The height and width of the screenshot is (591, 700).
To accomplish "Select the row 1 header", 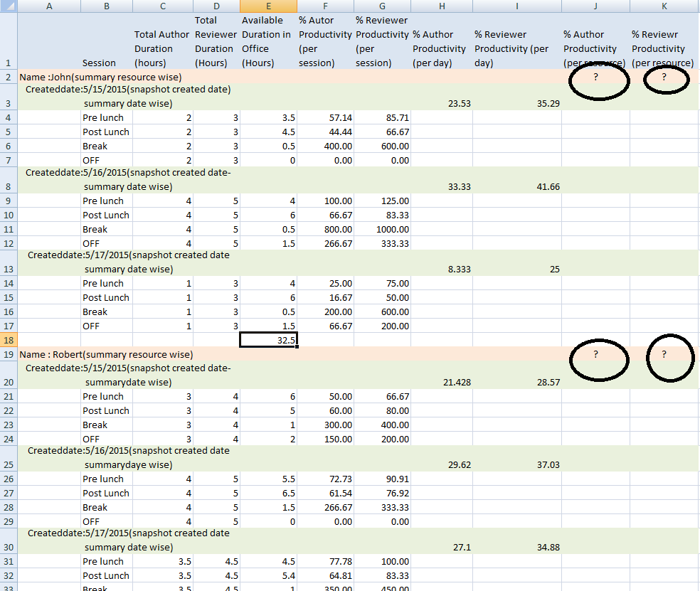I will [9, 63].
